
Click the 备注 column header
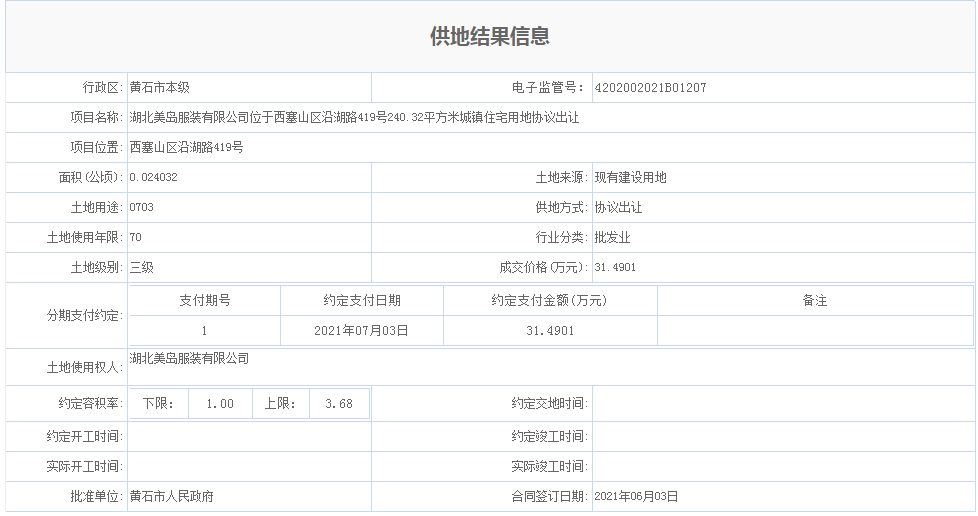[815, 301]
